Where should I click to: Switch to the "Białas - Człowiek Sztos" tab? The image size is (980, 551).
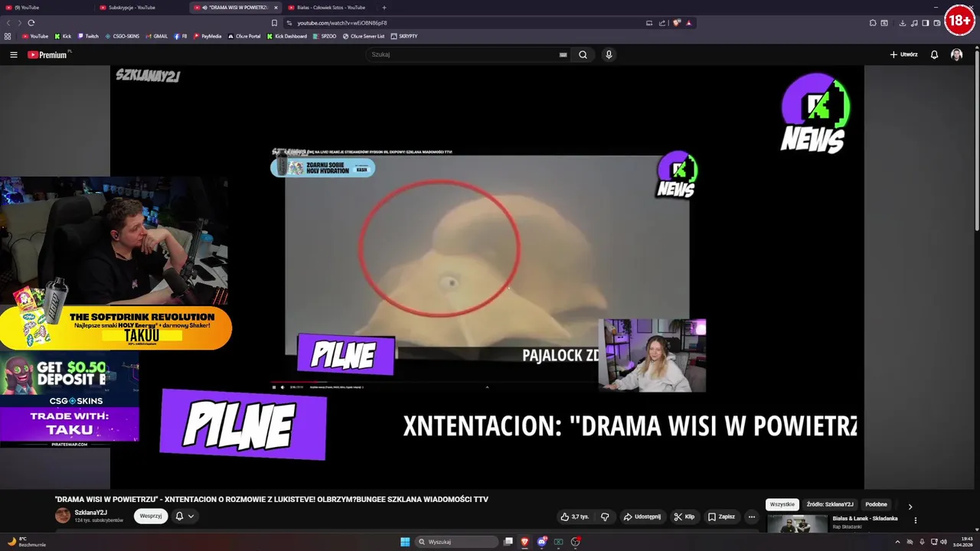pos(331,8)
